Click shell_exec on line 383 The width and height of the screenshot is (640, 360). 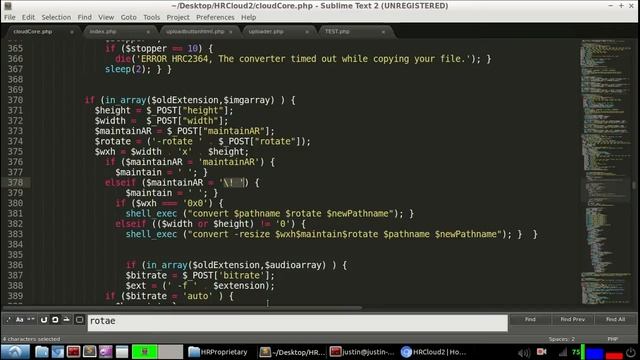point(151,234)
